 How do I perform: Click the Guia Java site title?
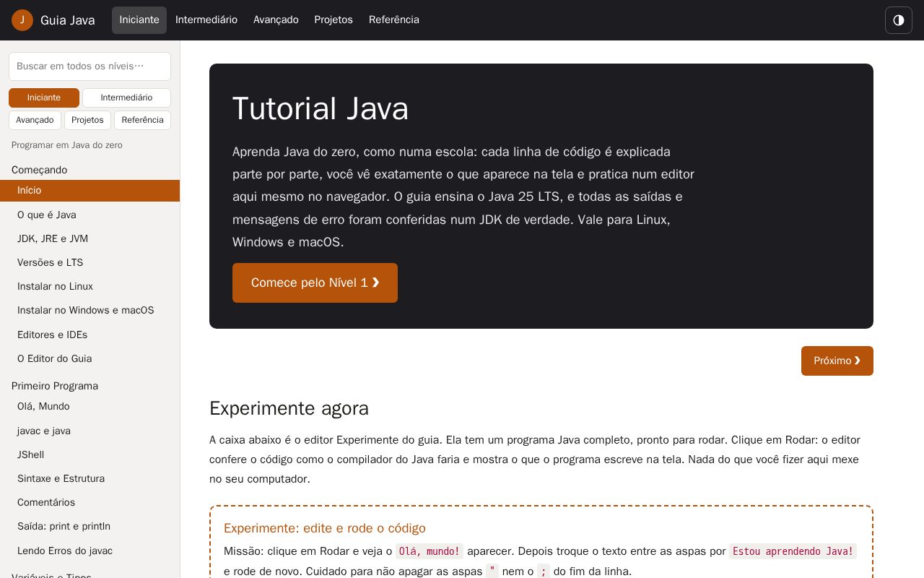tap(68, 20)
